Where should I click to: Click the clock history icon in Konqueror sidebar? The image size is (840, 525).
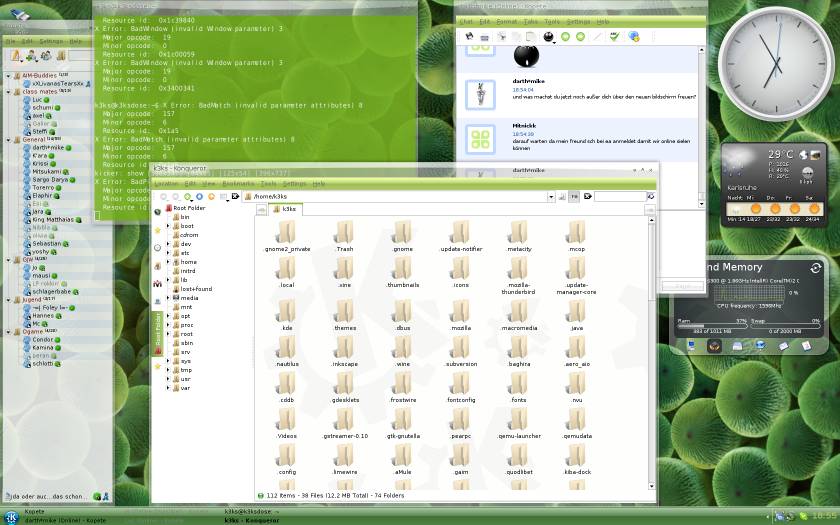[x=158, y=248]
